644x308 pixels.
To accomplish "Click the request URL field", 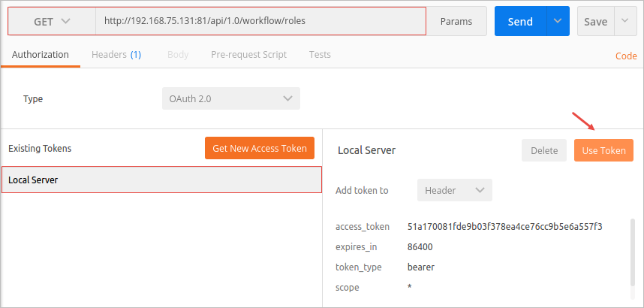I will 260,21.
